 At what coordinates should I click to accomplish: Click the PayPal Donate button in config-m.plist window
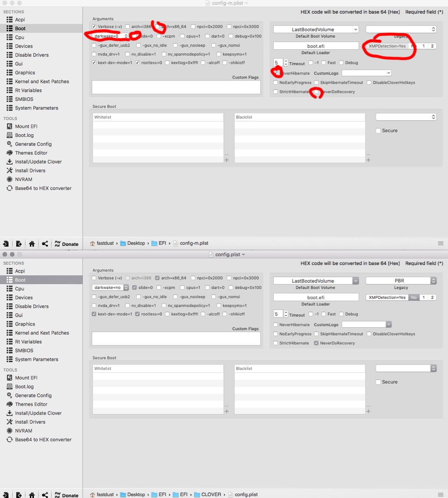(x=67, y=244)
